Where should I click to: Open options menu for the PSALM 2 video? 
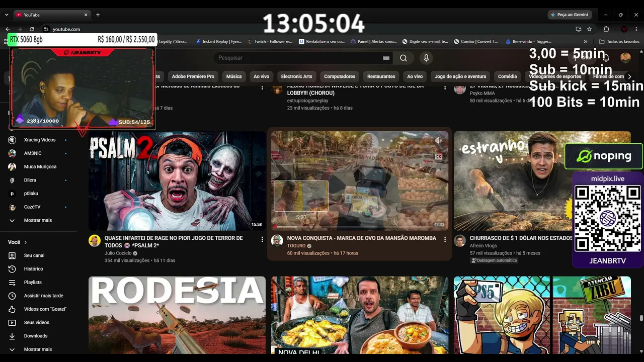262,239
